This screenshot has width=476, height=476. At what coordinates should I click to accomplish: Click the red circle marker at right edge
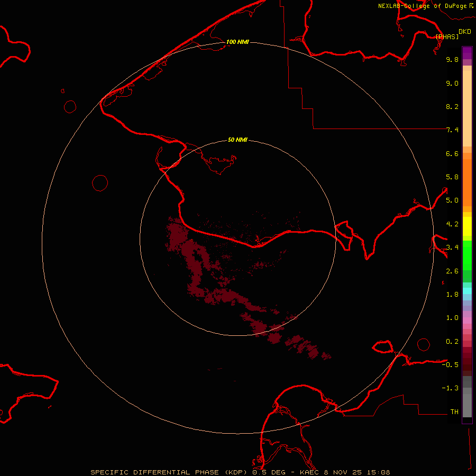point(424,344)
